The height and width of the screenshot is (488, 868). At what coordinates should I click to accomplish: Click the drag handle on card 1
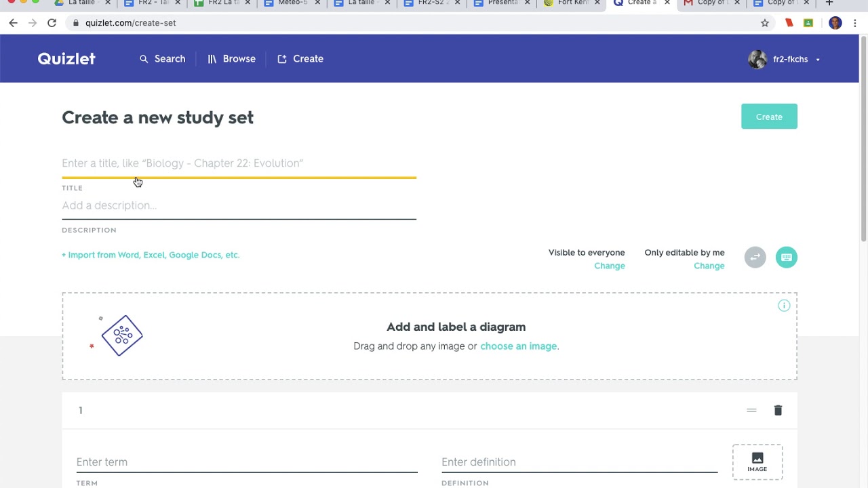coord(751,410)
